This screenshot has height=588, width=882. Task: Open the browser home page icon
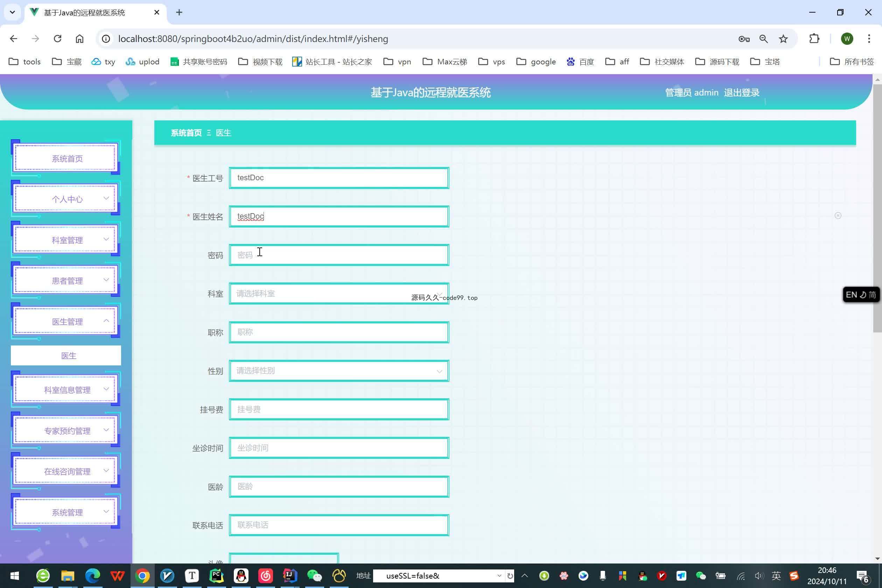coord(79,38)
